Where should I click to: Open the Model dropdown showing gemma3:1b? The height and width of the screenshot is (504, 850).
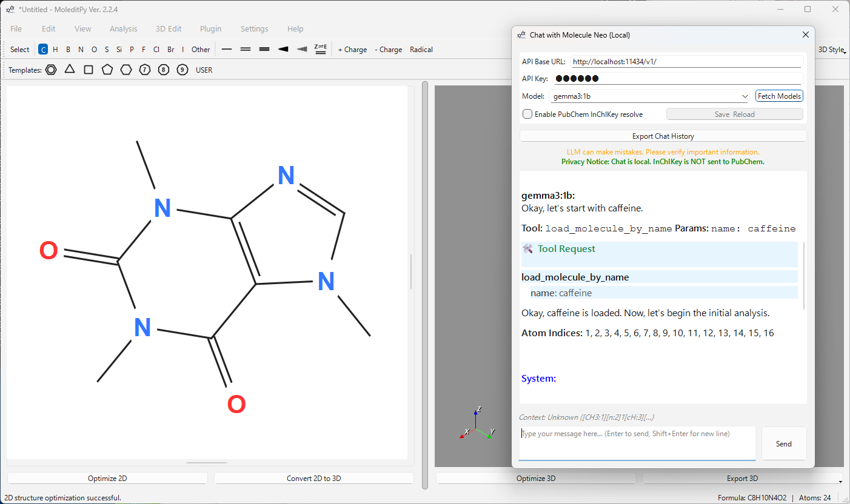point(651,96)
